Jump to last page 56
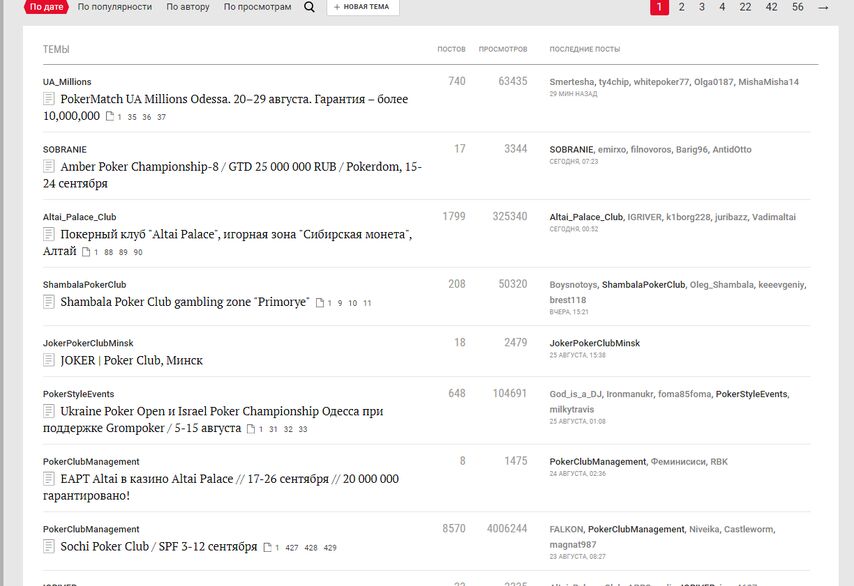 (798, 7)
